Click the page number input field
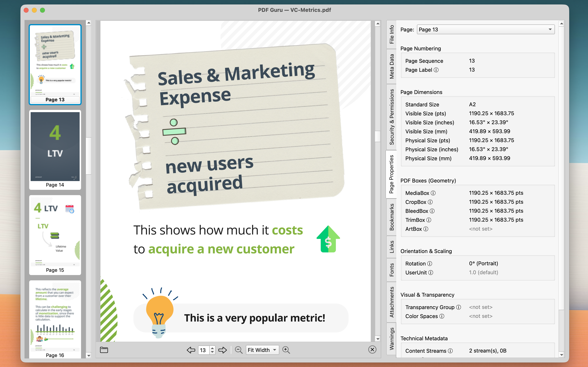This screenshot has width=588, height=367. pyautogui.click(x=203, y=350)
